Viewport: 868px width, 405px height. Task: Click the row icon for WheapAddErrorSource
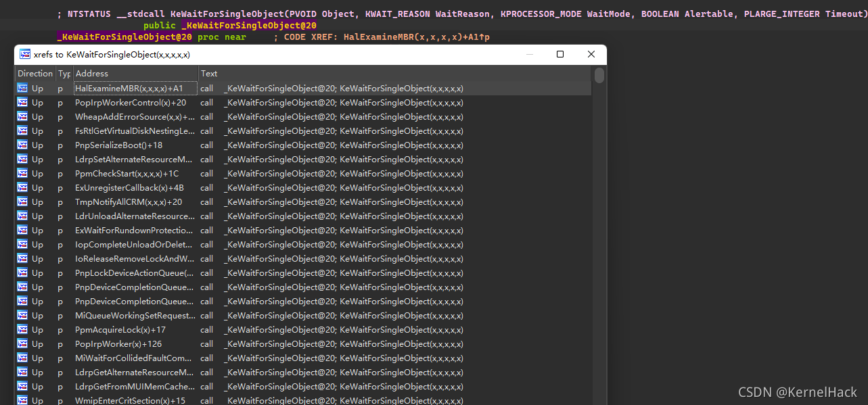[22, 116]
